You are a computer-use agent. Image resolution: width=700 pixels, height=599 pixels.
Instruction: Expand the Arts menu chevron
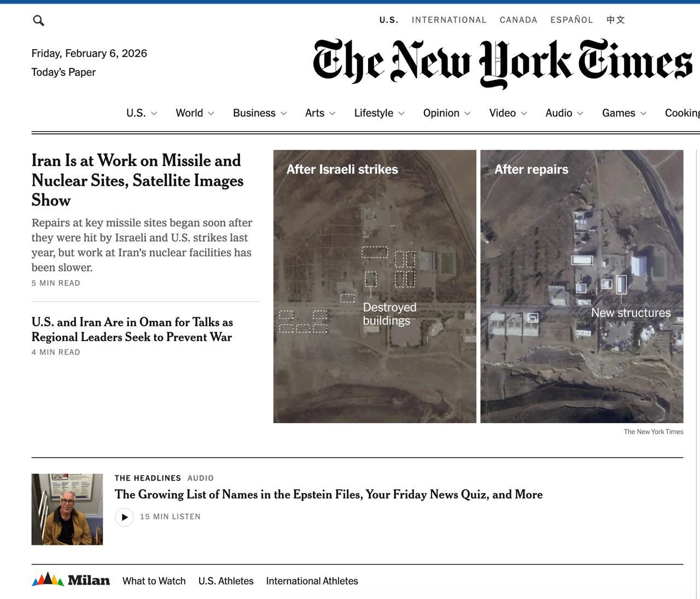(x=332, y=114)
